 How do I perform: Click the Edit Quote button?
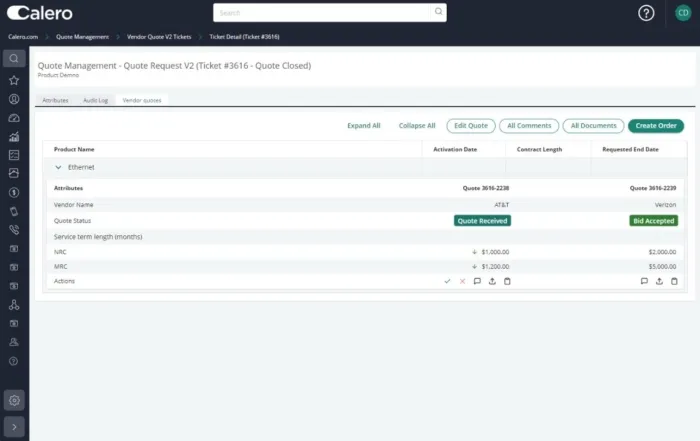[x=471, y=126]
